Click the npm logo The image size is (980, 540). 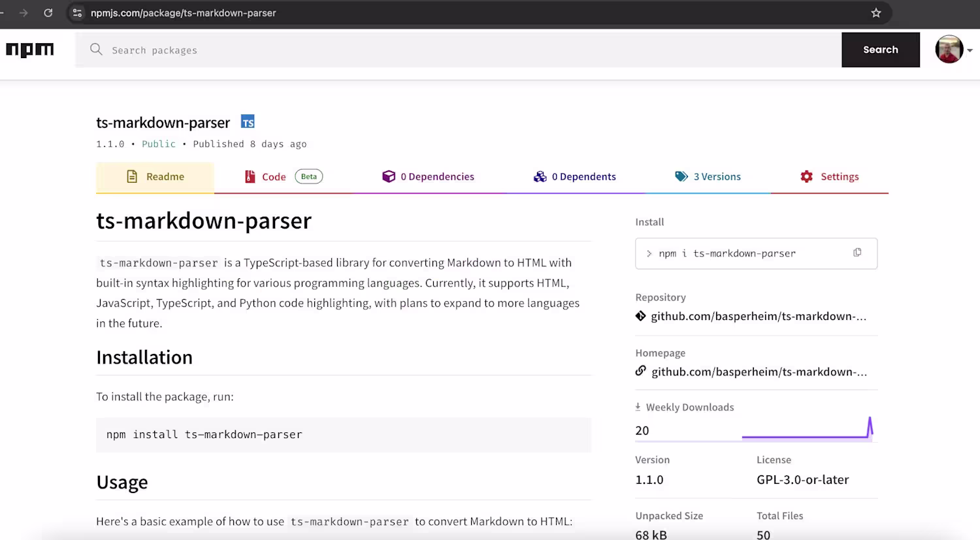coord(30,50)
